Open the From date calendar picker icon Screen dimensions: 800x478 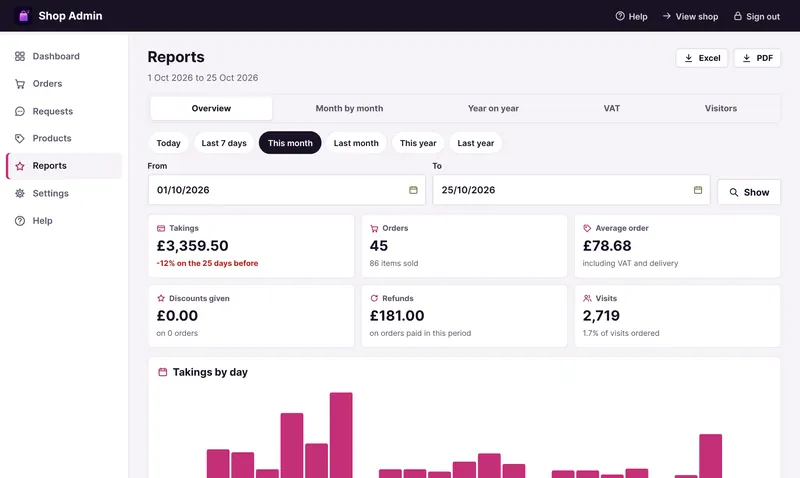(x=413, y=190)
